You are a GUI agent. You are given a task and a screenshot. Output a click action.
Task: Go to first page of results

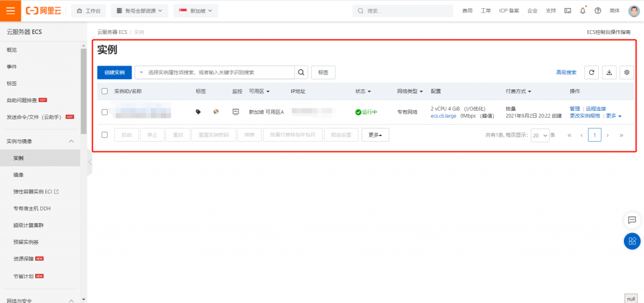(569, 135)
